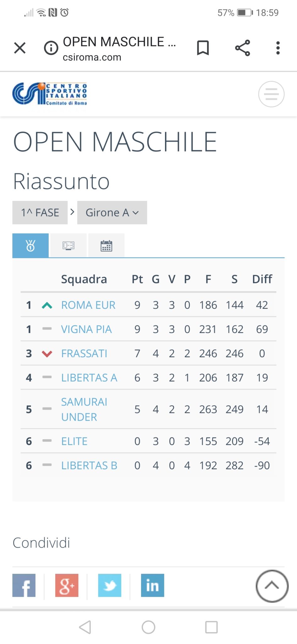
Task: Expand the Girone A dropdown
Action: (112, 213)
